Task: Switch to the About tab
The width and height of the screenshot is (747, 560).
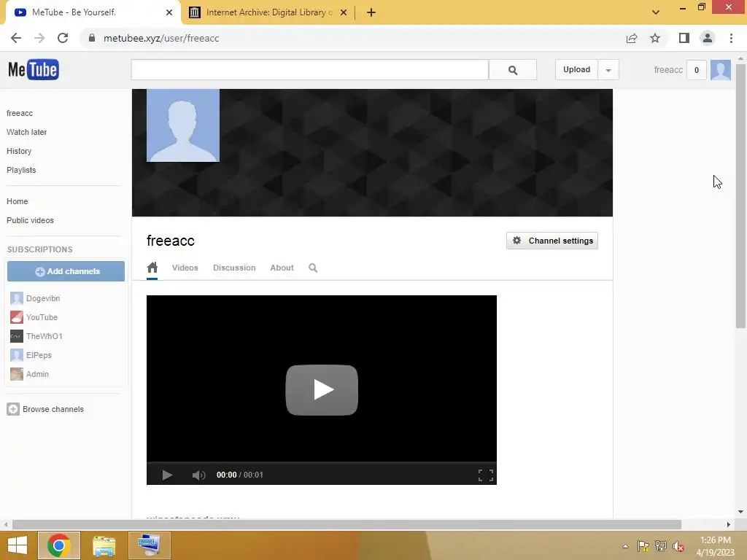Action: [282, 268]
